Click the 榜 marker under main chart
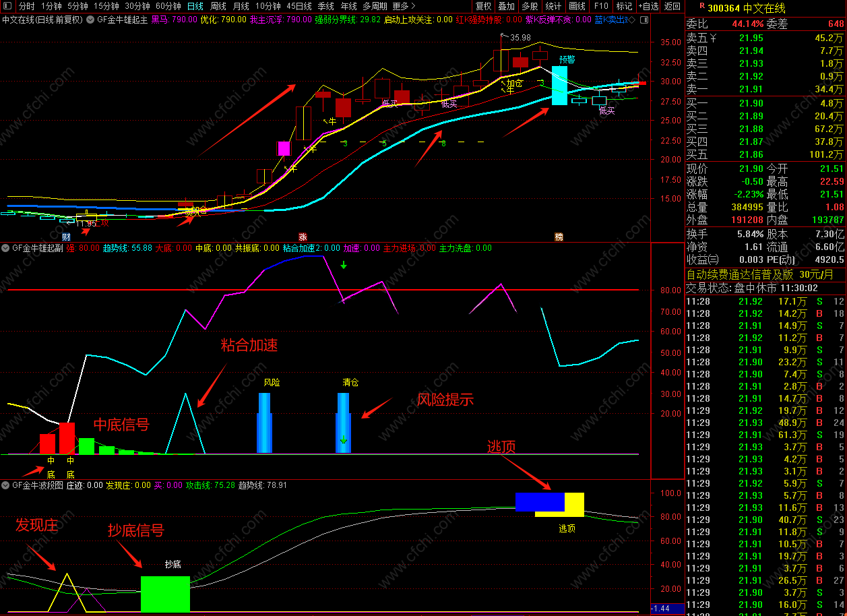Viewport: 847px width, 616px height. coord(558,237)
